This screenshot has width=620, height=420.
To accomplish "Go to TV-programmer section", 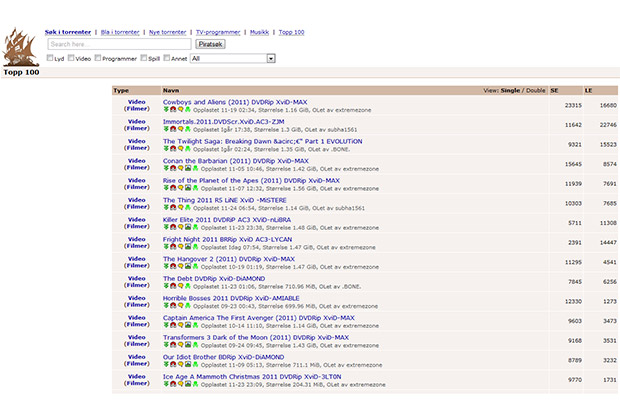I will 218,32.
